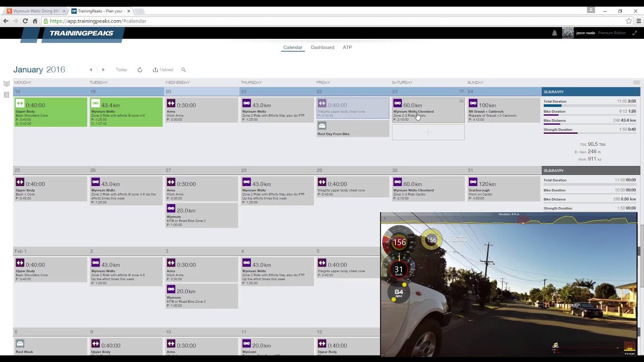Screen dimensions: 644x362
Task: Click strength icon on Jan 29 0:40:00 workout
Action: [x=322, y=182]
